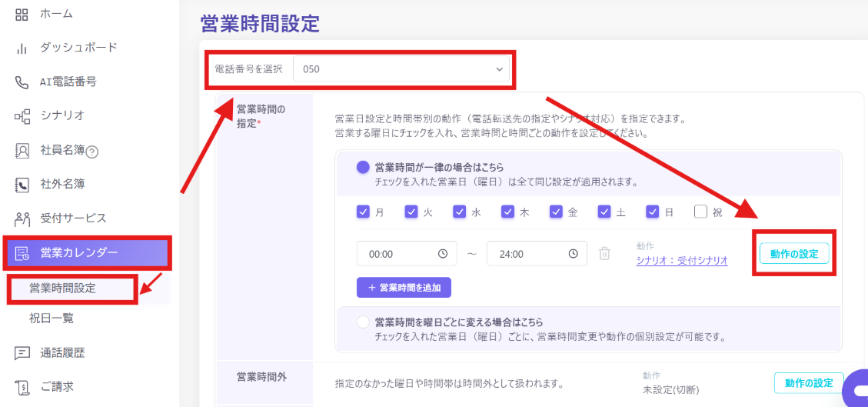Open the 通話履歴 chat icon

[x=22, y=352]
